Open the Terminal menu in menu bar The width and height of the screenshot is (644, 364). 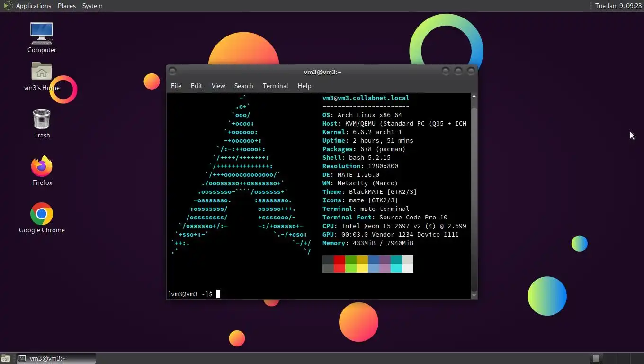click(276, 86)
